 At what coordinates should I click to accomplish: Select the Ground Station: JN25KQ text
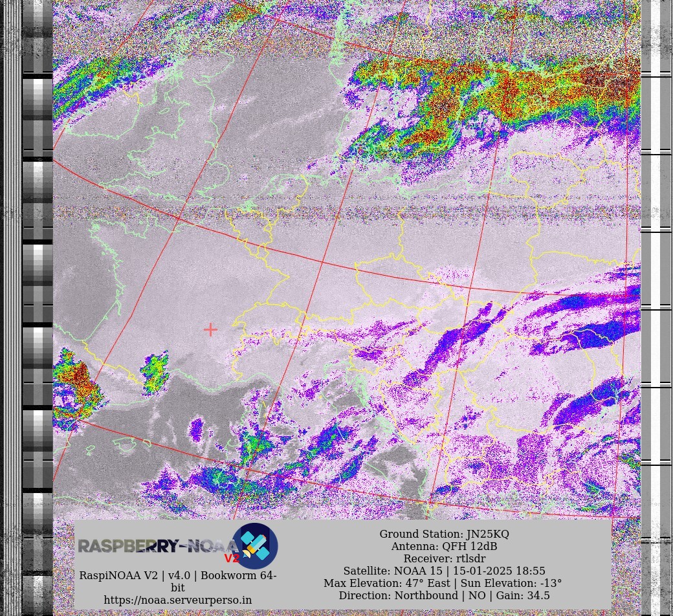[444, 534]
